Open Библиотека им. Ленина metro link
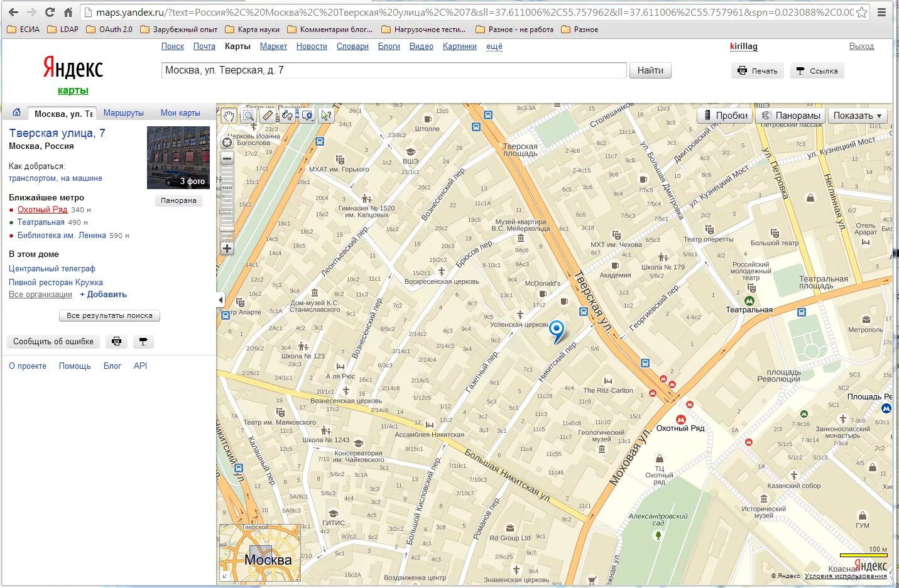 coord(62,236)
